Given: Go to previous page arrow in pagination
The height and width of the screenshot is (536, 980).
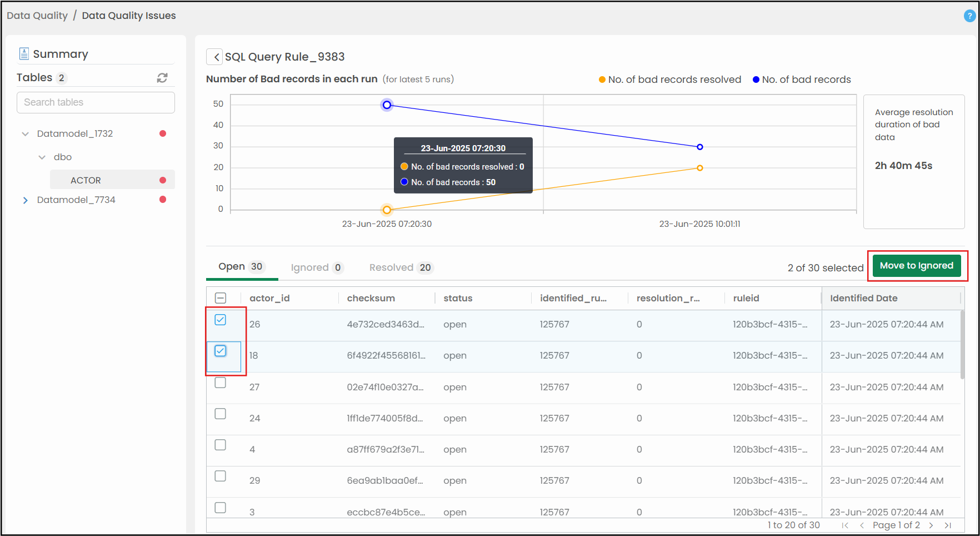Looking at the screenshot, I should (862, 525).
